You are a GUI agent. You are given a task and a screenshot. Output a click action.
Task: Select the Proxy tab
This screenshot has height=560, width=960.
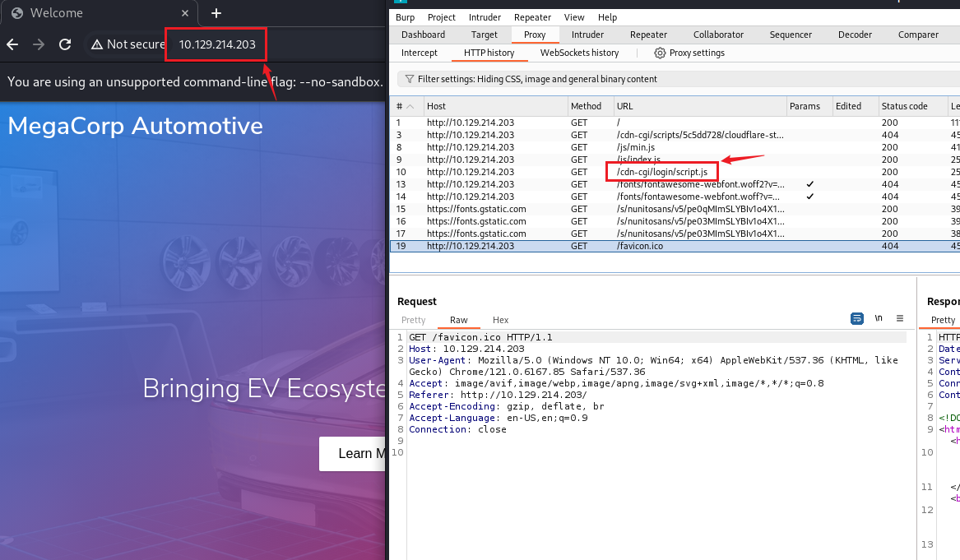tap(535, 35)
